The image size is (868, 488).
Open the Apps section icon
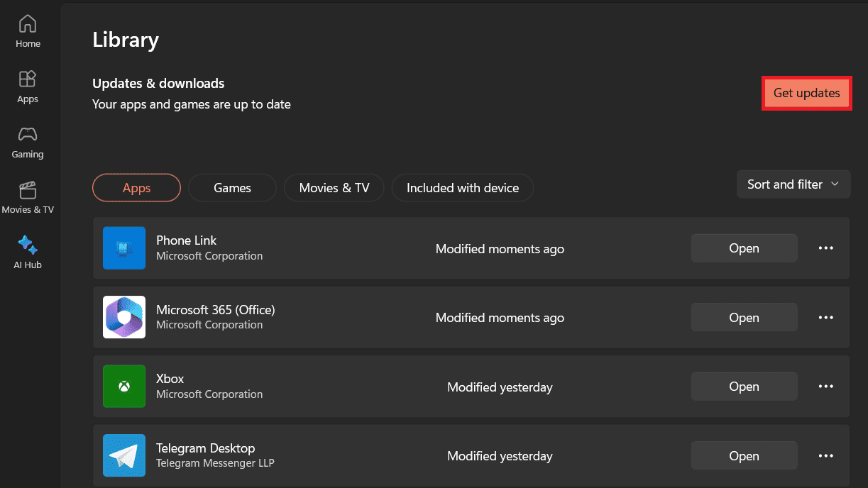28,78
